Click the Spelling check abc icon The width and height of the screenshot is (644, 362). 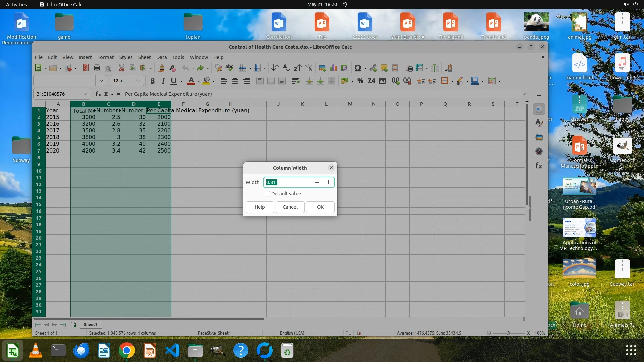(229, 68)
